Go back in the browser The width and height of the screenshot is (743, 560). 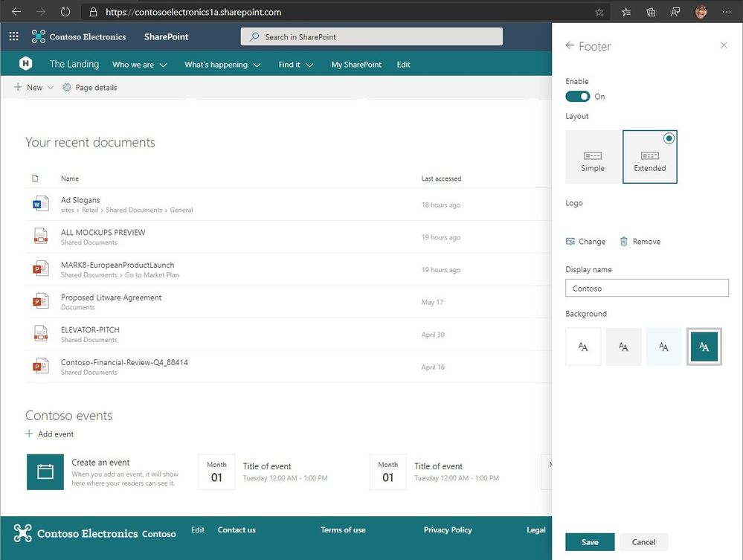(16, 12)
